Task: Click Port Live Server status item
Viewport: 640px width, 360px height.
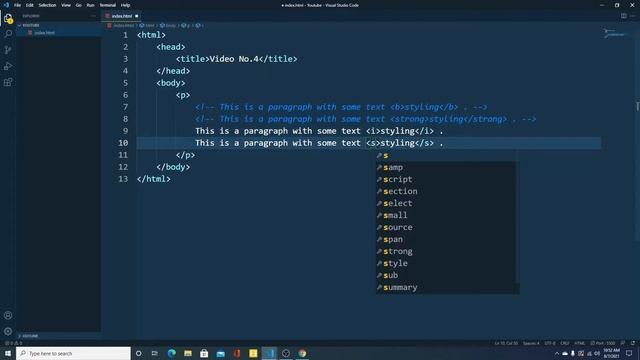Action: 603,343
